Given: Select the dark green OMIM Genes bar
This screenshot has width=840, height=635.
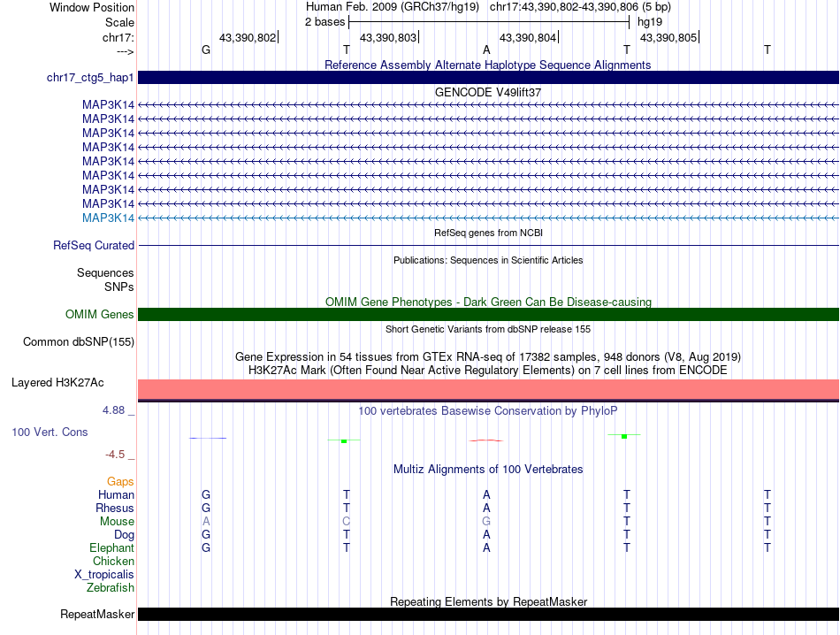Looking at the screenshot, I should click(488, 315).
